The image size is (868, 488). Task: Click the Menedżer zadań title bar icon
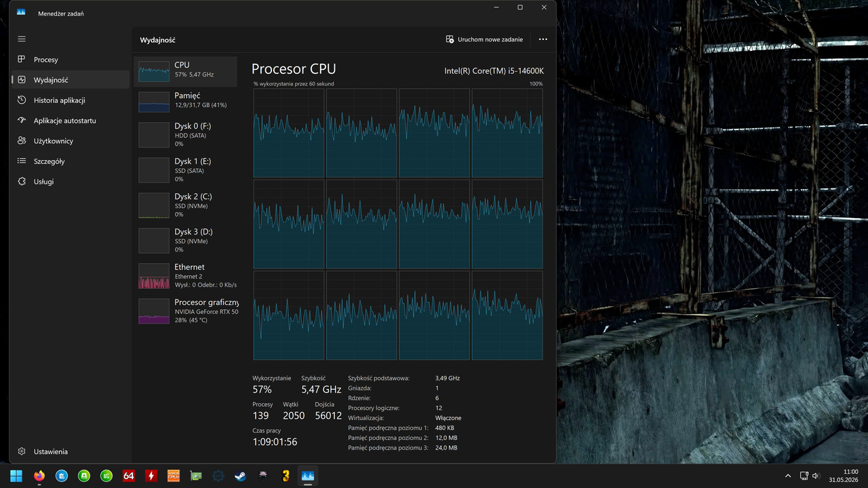[x=21, y=13]
